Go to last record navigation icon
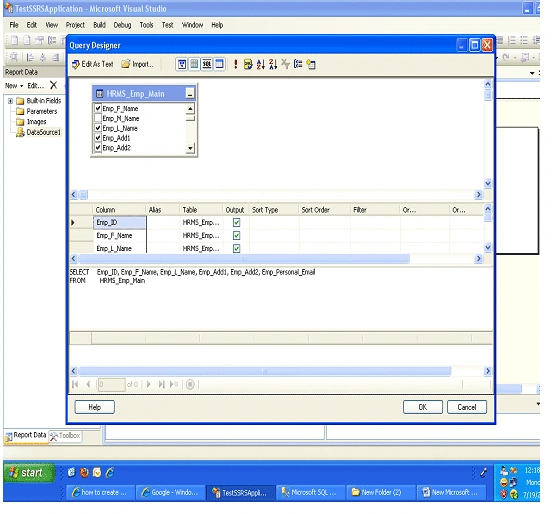 coord(161,384)
